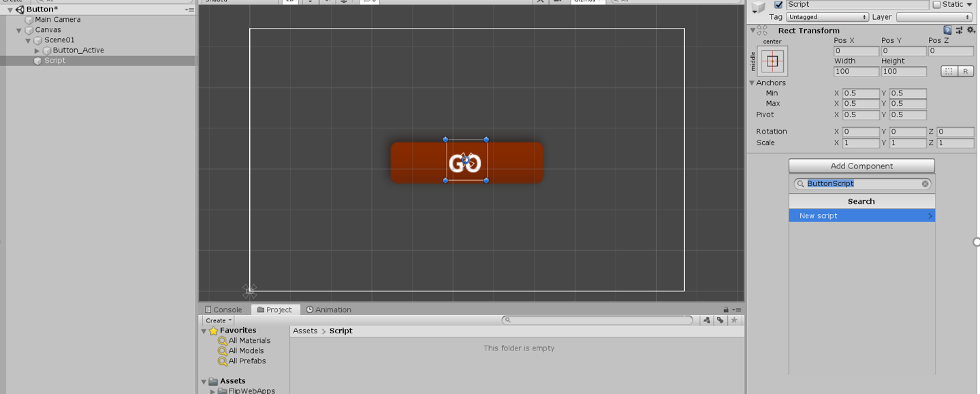
Task: Toggle the Project panel lock icon
Action: pos(726,309)
